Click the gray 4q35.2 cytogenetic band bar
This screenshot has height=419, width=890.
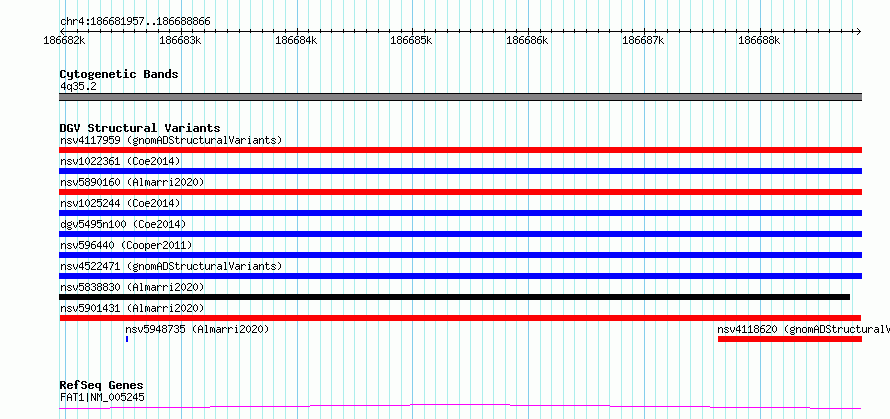coord(460,97)
